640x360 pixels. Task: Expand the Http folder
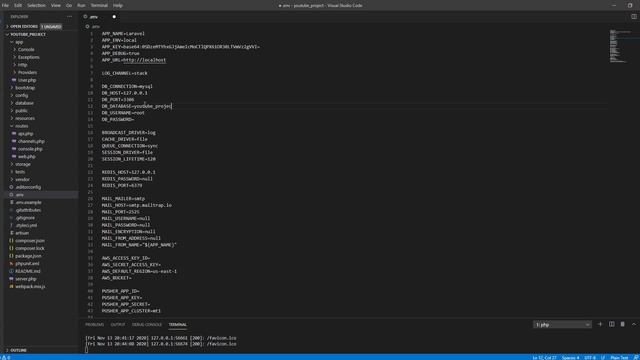[22, 65]
